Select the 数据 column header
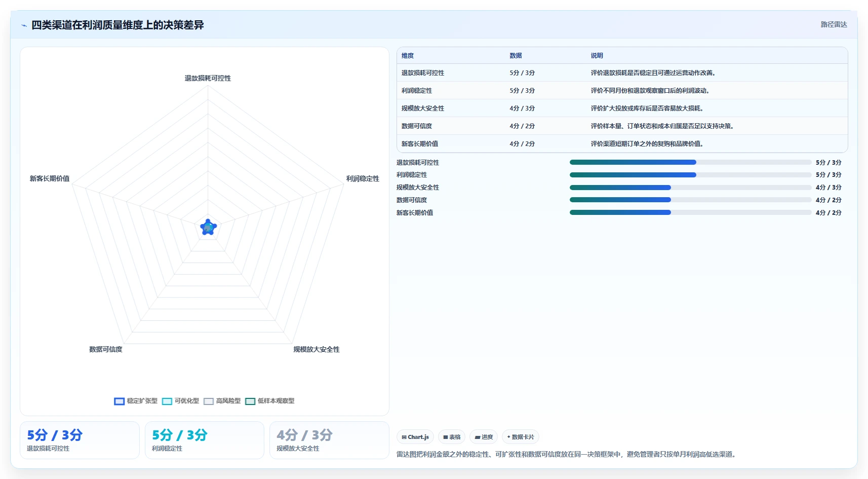Viewport: 868px width, 479px height. point(516,56)
